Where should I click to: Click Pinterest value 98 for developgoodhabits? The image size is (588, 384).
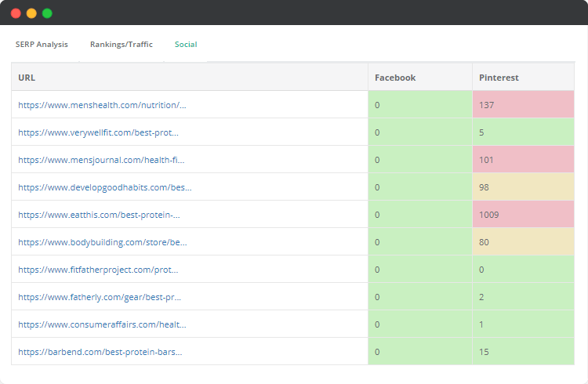tap(523, 187)
